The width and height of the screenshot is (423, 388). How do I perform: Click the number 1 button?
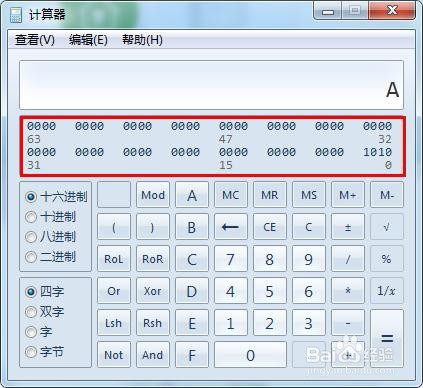[231, 323]
